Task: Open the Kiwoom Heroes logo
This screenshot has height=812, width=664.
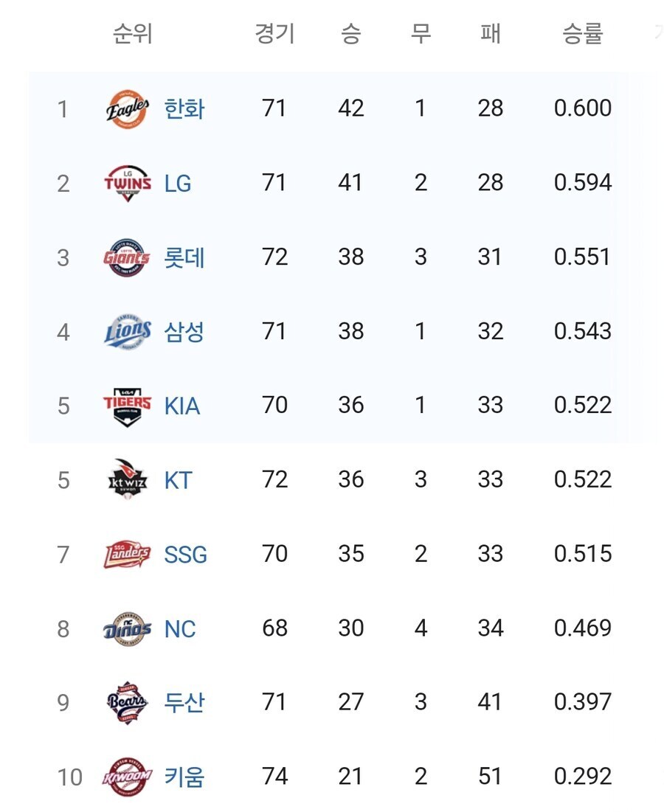Action: (127, 777)
